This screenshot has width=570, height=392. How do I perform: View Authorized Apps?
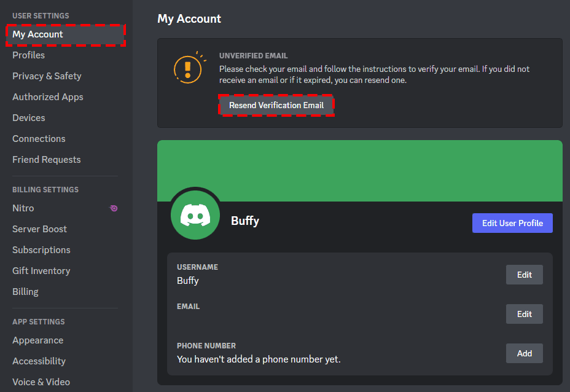(47, 96)
